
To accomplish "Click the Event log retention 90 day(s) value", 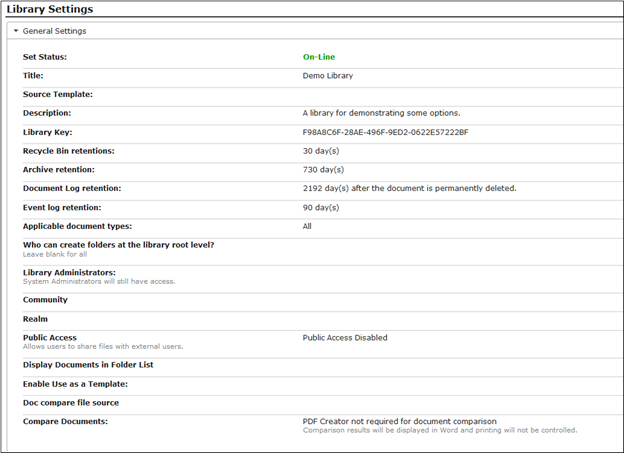I will point(321,207).
